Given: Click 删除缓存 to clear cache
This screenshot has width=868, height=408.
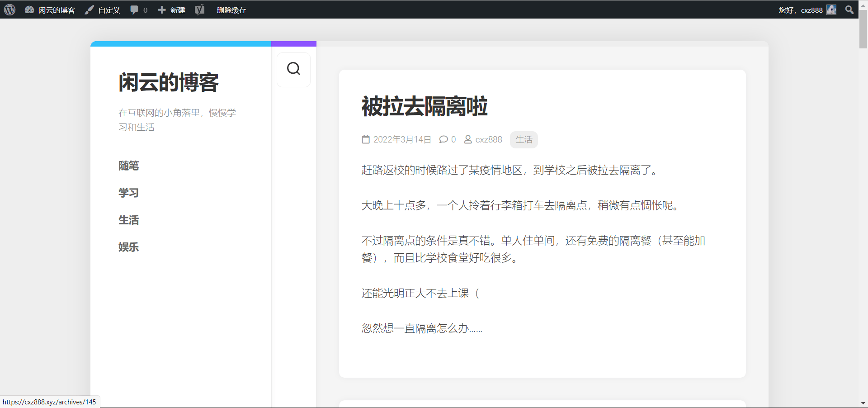Looking at the screenshot, I should pyautogui.click(x=231, y=9).
